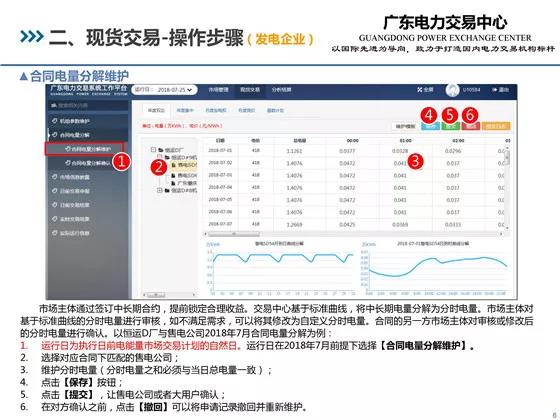The image size is (560, 420).
Task: Switch to the second tab in the content panel
Action: coord(185,110)
